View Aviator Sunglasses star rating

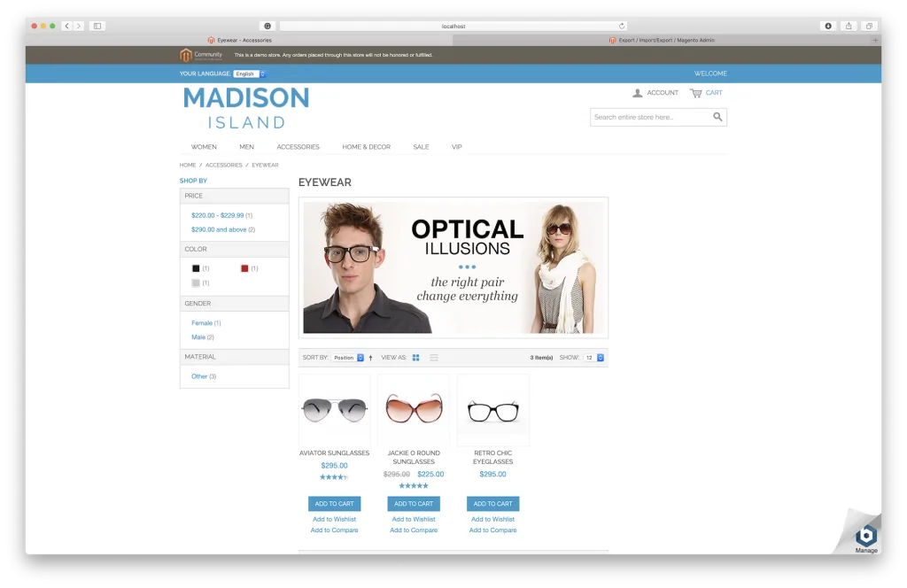[x=334, y=477]
